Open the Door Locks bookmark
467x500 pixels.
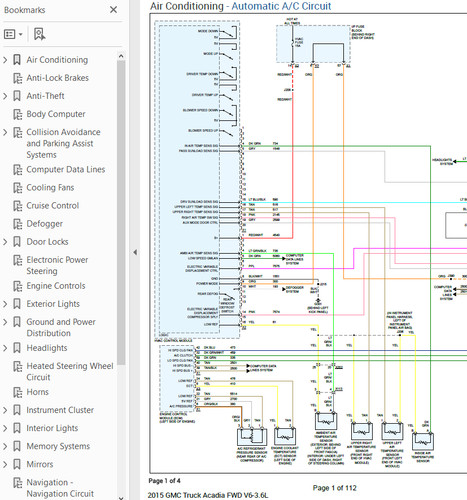click(x=47, y=242)
